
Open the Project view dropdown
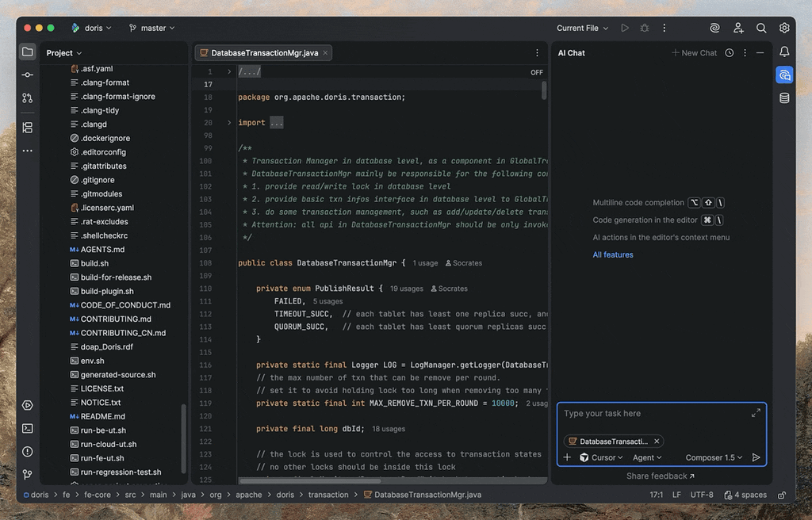[x=63, y=53]
